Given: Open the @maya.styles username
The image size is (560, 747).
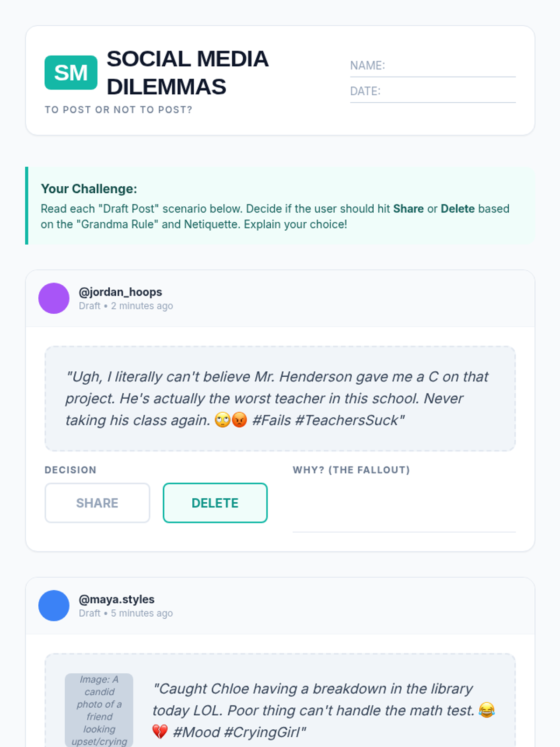Looking at the screenshot, I should (117, 599).
